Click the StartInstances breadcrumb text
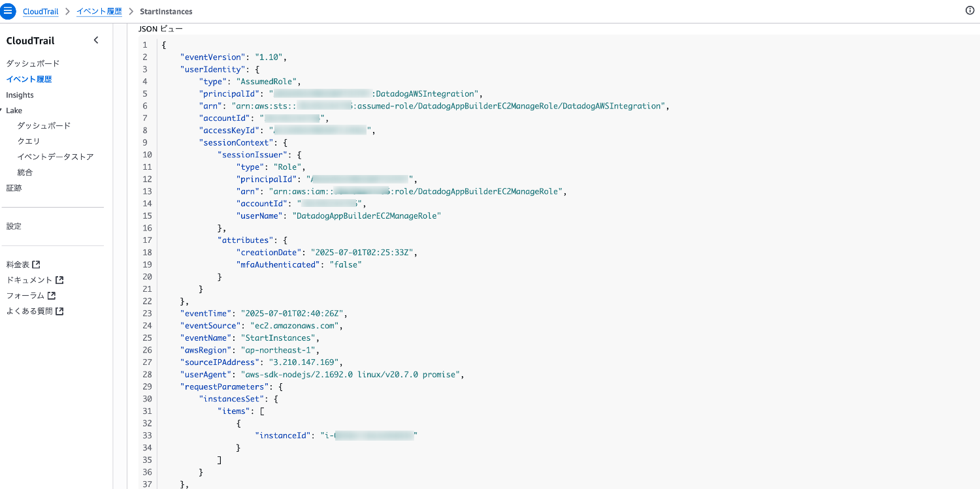 pyautogui.click(x=166, y=12)
